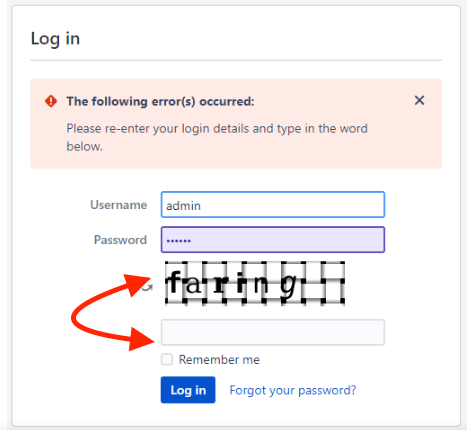Click the blank grid cells of the CAPTCHA image
The width and height of the screenshot is (467, 431).
[323, 283]
